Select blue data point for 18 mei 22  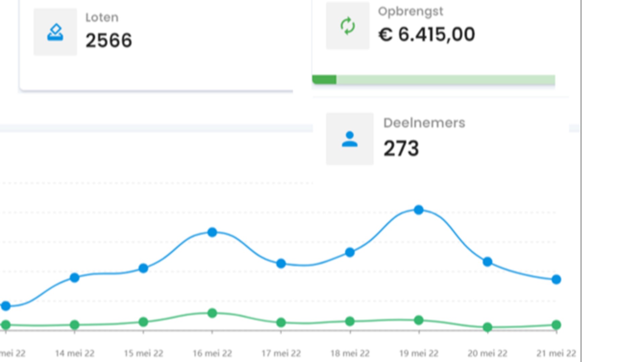pos(350,253)
